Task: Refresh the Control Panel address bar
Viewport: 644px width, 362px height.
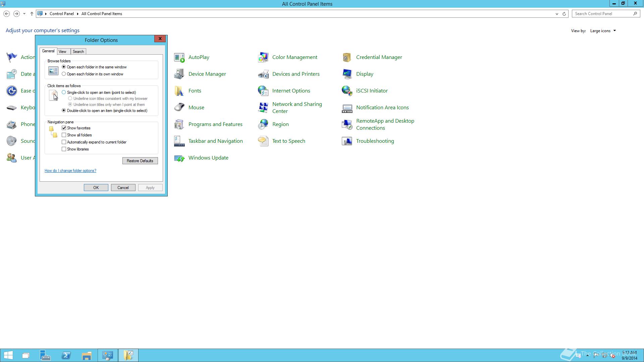Action: tap(564, 14)
